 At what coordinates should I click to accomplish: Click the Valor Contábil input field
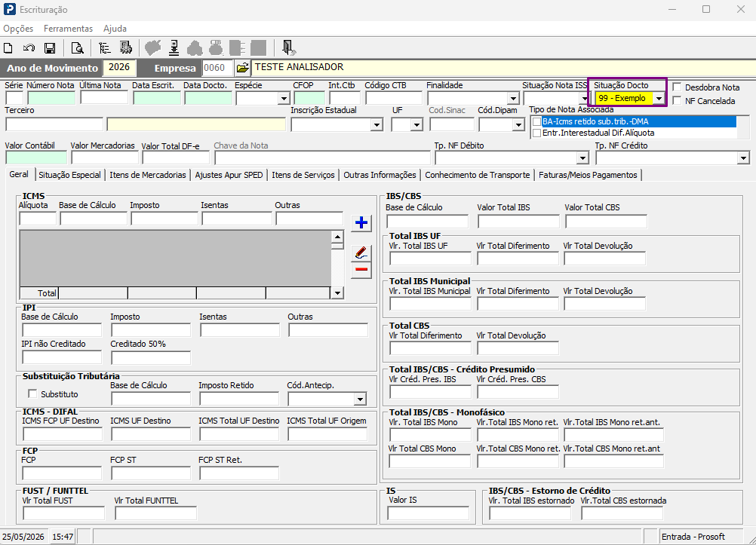[36, 158]
